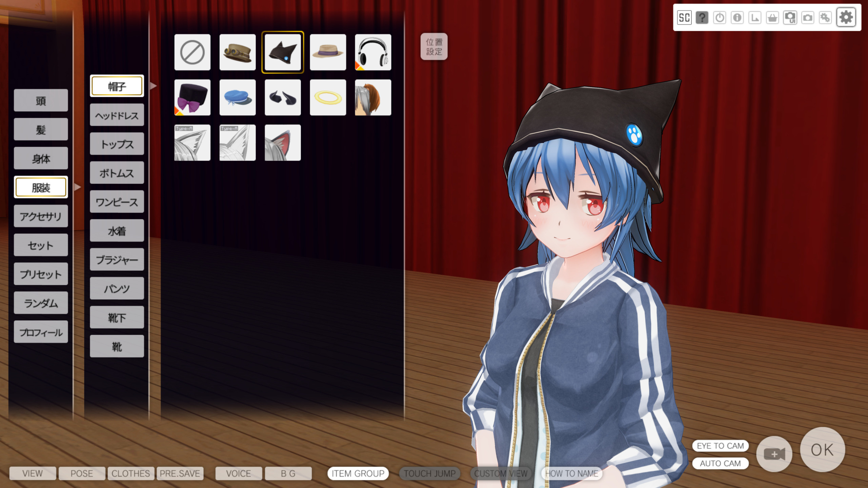This screenshot has width=868, height=488.
Task: Switch to the アクセサリ category
Action: [41, 216]
